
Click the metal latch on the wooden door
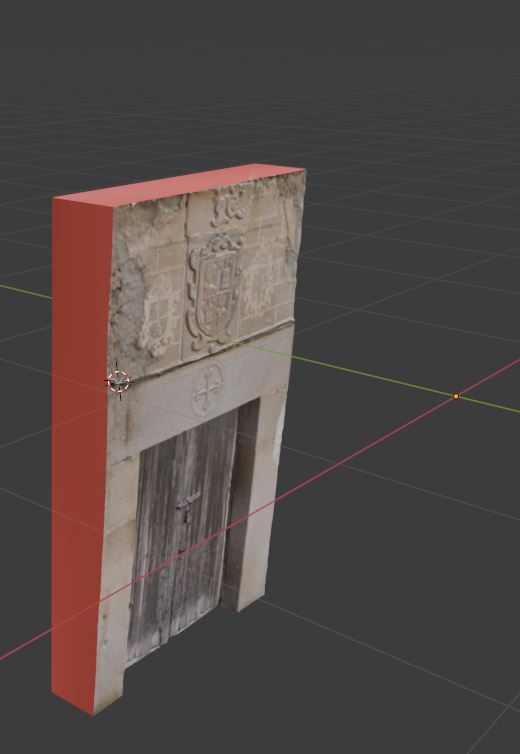[188, 507]
